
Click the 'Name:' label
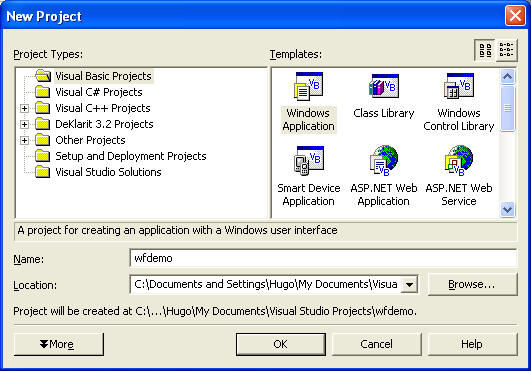point(28,259)
